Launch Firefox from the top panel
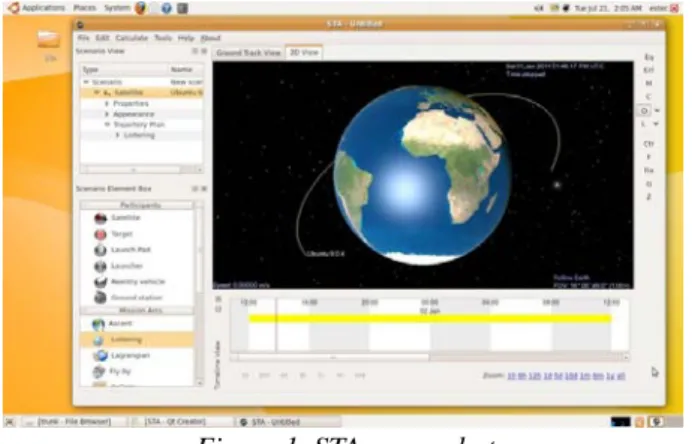The width and height of the screenshot is (692, 444). (x=140, y=8)
